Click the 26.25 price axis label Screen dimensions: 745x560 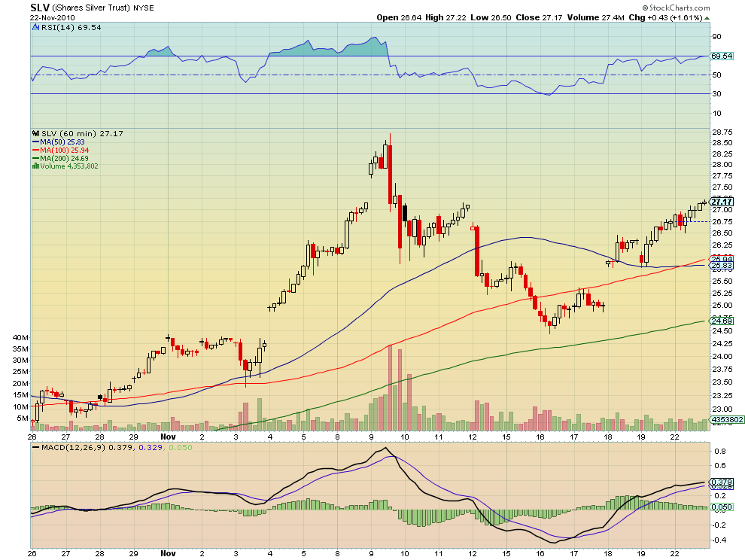[722, 245]
